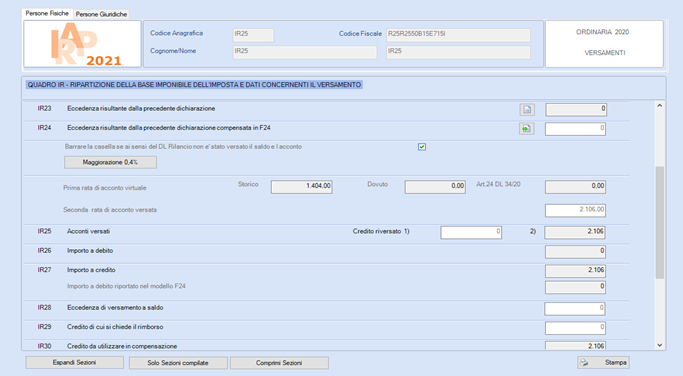
Task: Click the vertical scrollbar thumb
Action: click(x=659, y=222)
